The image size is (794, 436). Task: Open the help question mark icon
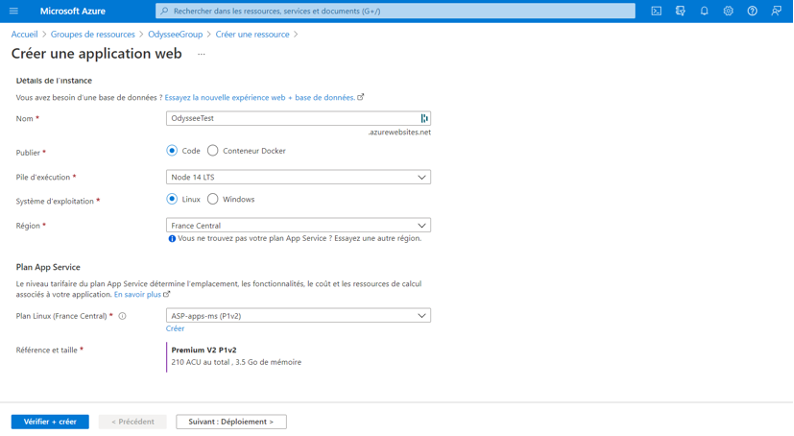click(x=752, y=11)
